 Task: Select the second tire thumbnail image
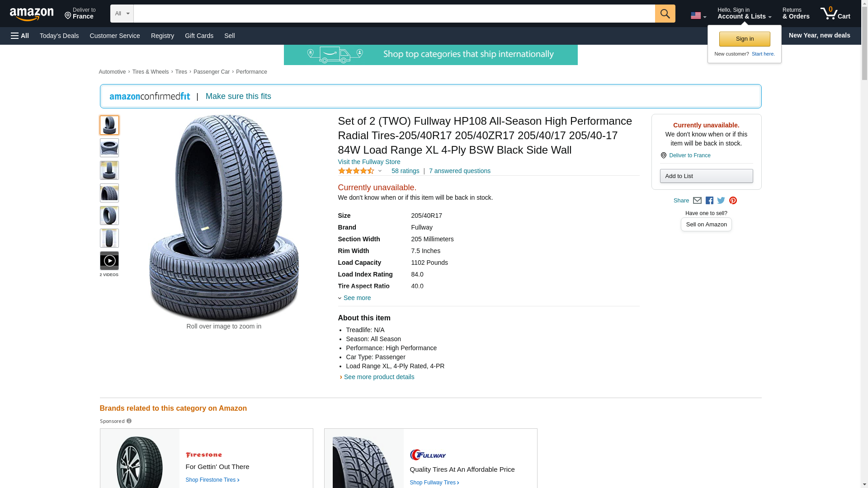pos(109,148)
